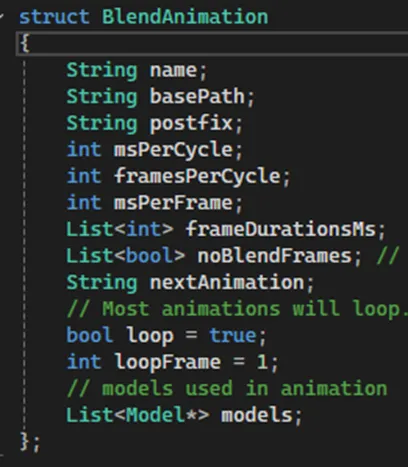The image size is (408, 467).
Task: Click the 'msPerFrame' variable
Action: [x=173, y=203]
